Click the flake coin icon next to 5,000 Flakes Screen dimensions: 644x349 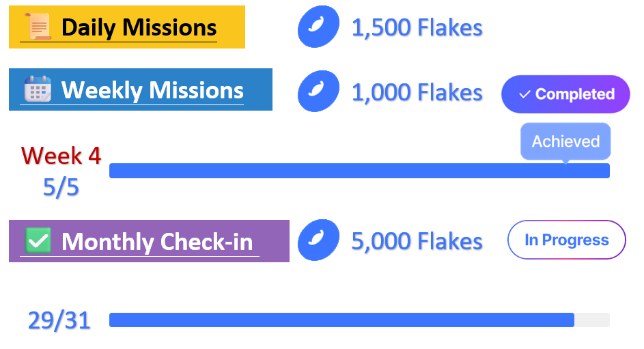318,240
